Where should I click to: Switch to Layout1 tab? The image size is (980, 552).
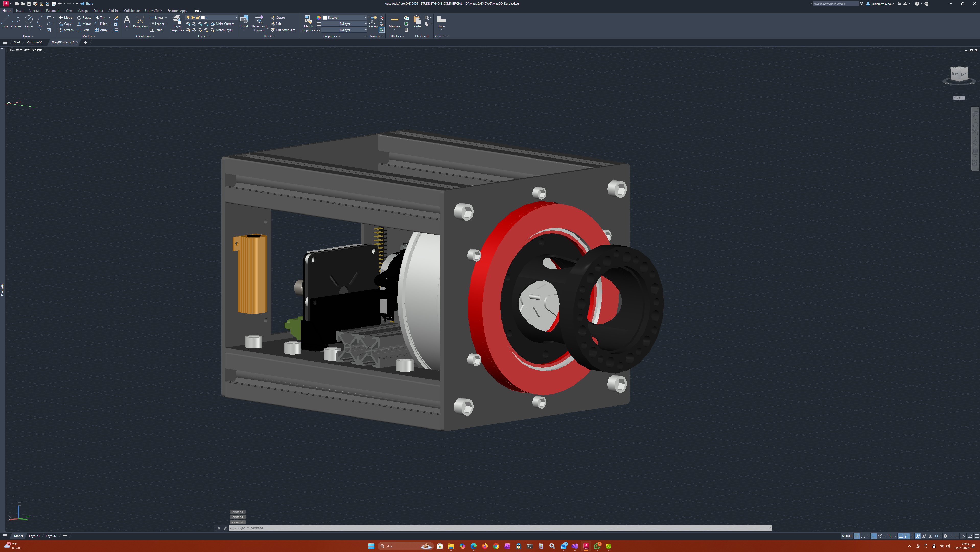pyautogui.click(x=34, y=536)
